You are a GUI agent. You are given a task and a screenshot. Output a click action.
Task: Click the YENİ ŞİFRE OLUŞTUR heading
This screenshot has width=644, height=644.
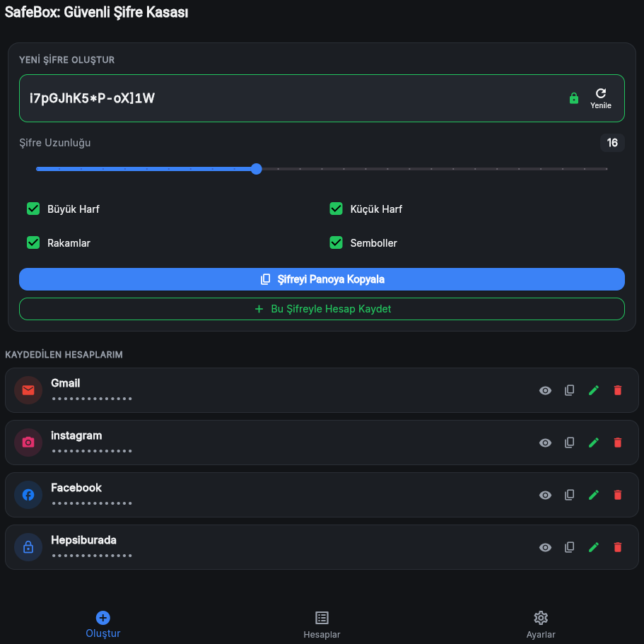66,60
